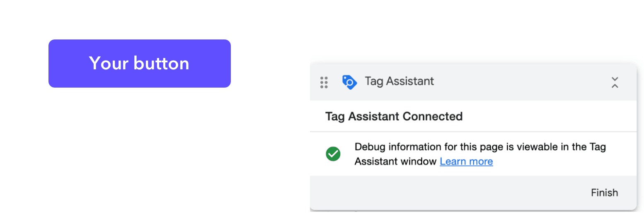The width and height of the screenshot is (644, 218).
Task: Click the green checkmark status icon
Action: coord(333,154)
